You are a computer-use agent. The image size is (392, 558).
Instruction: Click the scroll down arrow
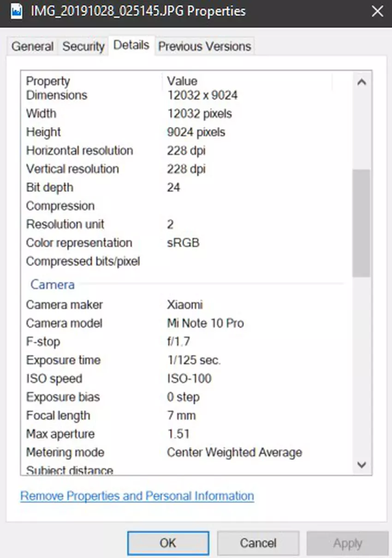tap(362, 464)
